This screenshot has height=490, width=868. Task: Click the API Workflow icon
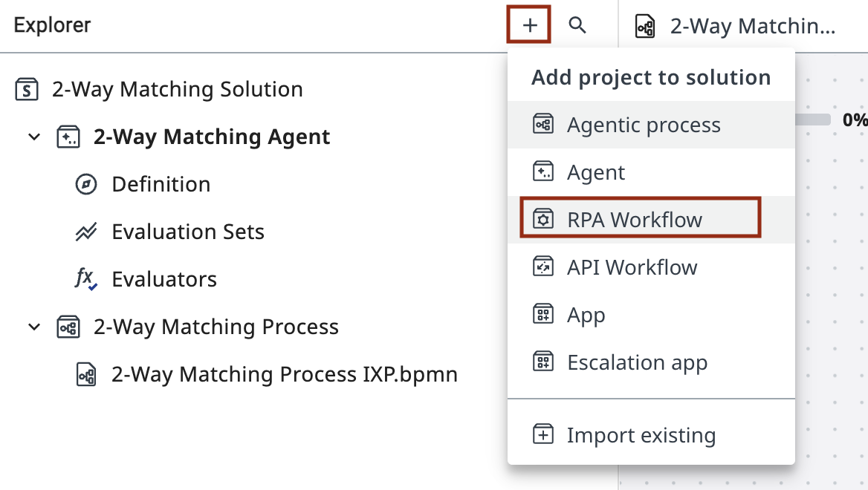[x=543, y=267]
